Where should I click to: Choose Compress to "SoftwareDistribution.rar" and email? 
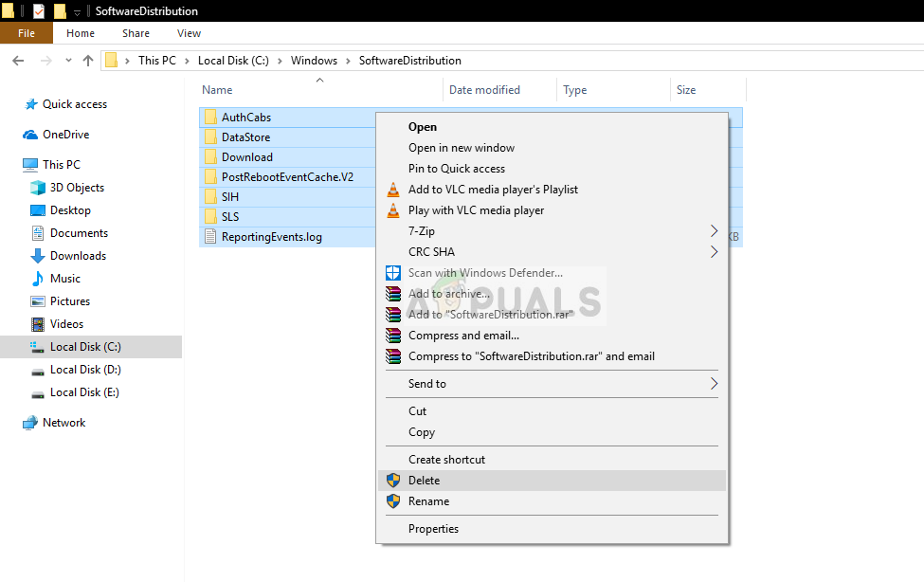click(x=552, y=356)
